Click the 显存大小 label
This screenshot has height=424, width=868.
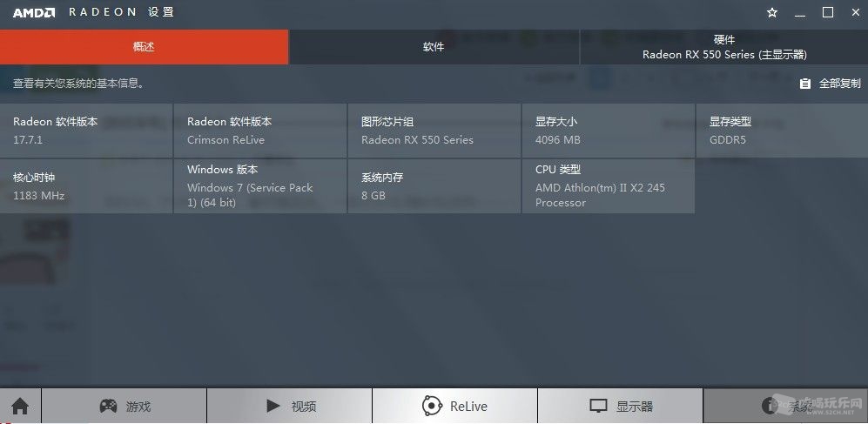[x=556, y=122]
